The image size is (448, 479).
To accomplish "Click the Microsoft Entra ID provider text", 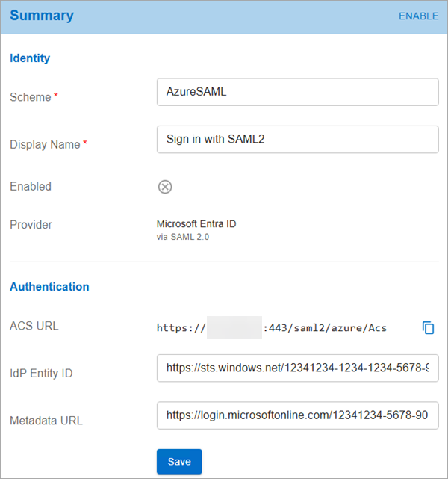I will (196, 224).
